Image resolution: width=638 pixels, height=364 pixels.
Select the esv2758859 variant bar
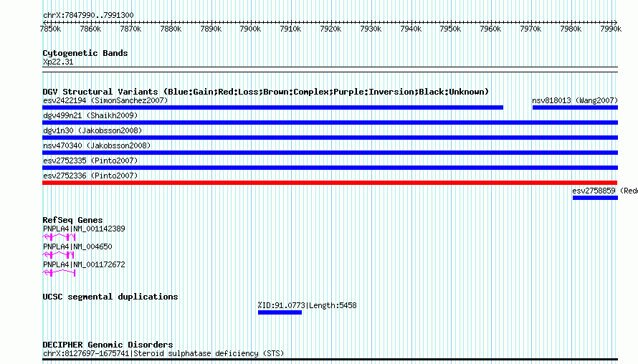[595, 198]
